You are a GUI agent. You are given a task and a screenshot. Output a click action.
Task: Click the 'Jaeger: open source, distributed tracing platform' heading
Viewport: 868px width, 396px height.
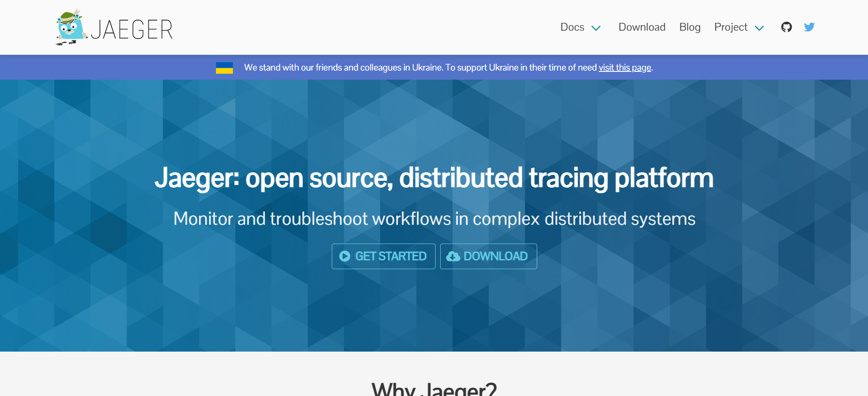pos(434,178)
